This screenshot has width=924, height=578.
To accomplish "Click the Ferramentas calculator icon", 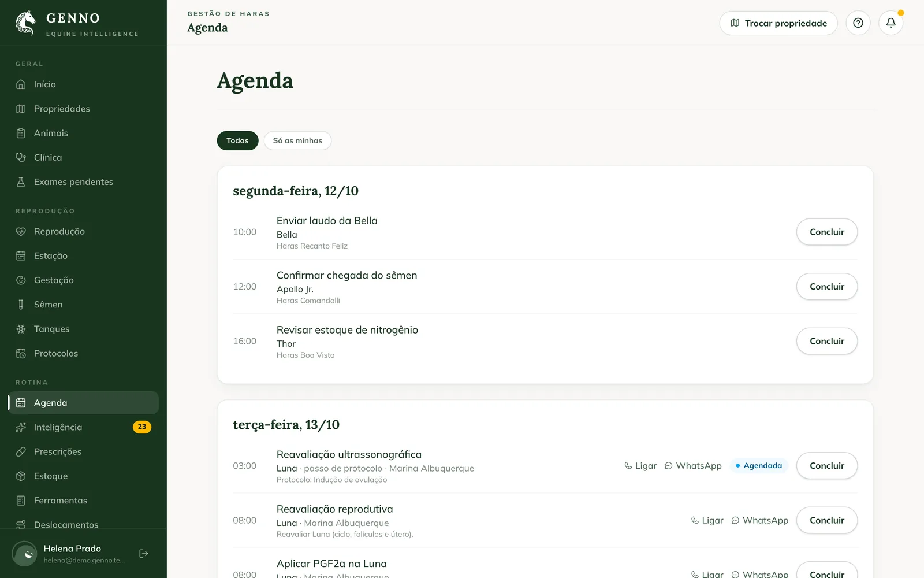I will (21, 501).
